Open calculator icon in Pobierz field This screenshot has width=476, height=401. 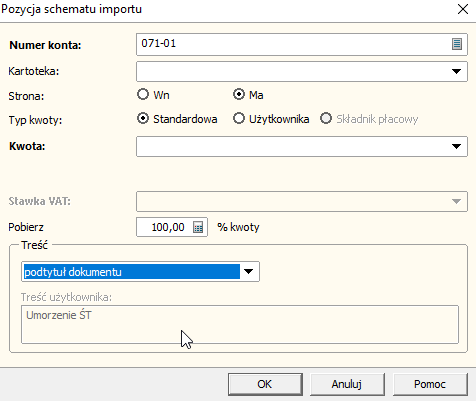click(x=198, y=227)
